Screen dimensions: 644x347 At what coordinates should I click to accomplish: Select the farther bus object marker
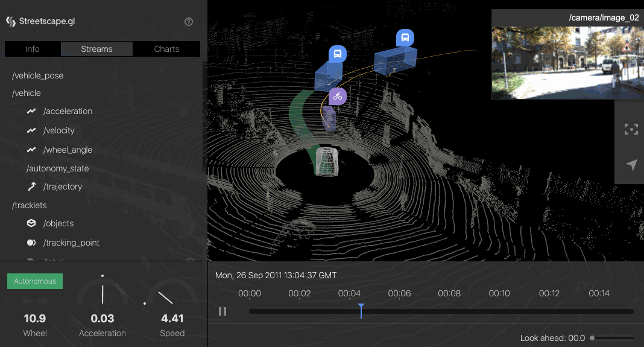pyautogui.click(x=405, y=38)
